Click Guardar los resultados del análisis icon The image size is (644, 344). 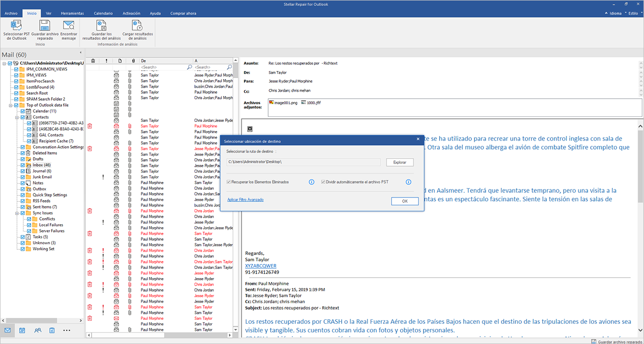(x=102, y=26)
